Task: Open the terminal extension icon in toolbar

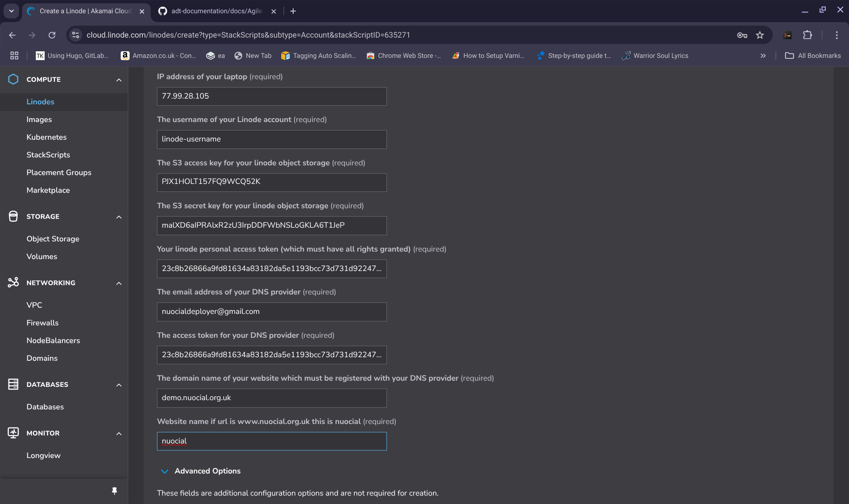Action: 788,35
